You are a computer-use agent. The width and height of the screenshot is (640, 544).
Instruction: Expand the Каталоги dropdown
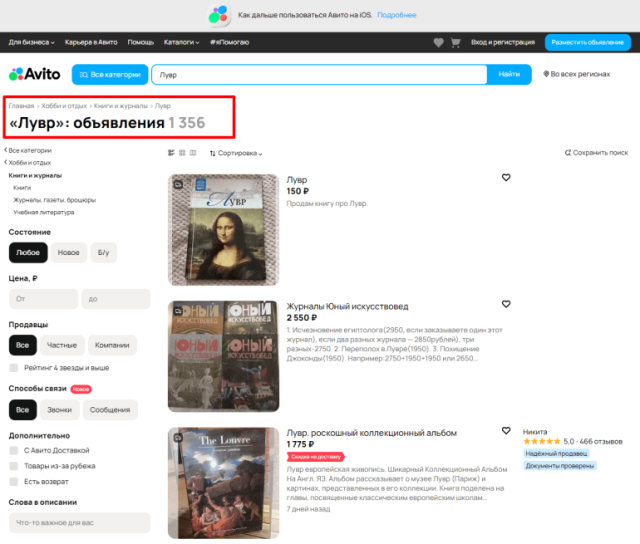tap(181, 42)
